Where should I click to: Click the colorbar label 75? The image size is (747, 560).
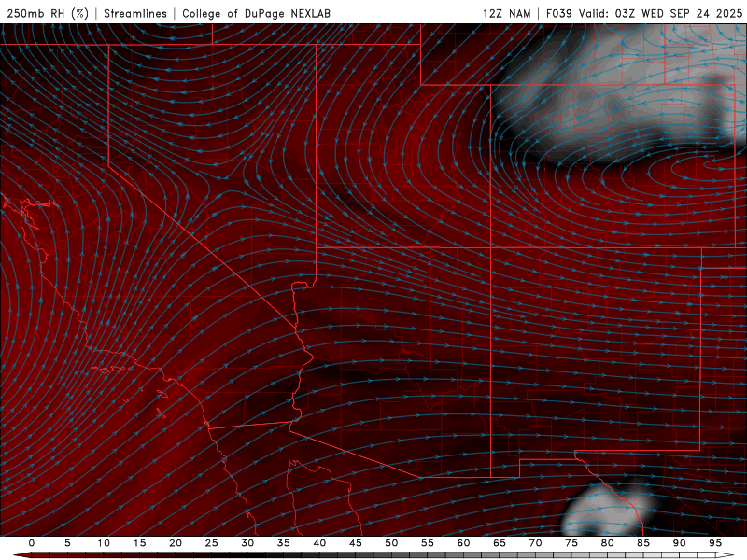(x=571, y=543)
